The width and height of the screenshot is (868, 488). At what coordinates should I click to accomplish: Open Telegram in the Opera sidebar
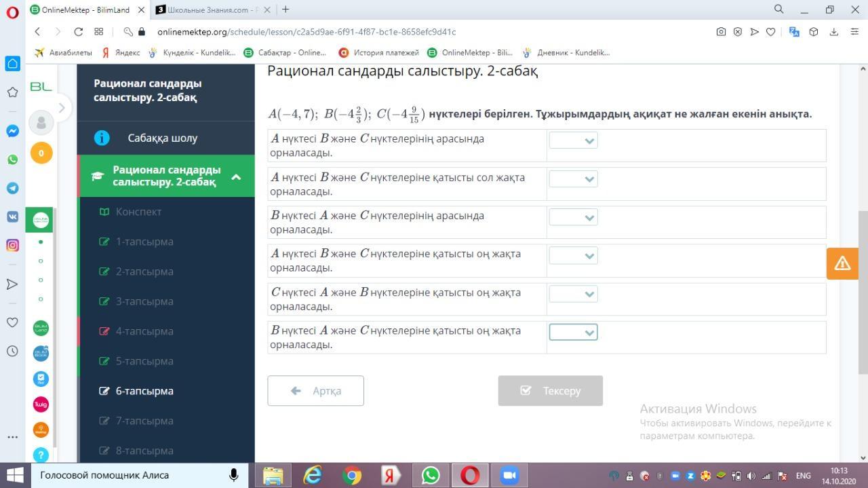(12, 188)
